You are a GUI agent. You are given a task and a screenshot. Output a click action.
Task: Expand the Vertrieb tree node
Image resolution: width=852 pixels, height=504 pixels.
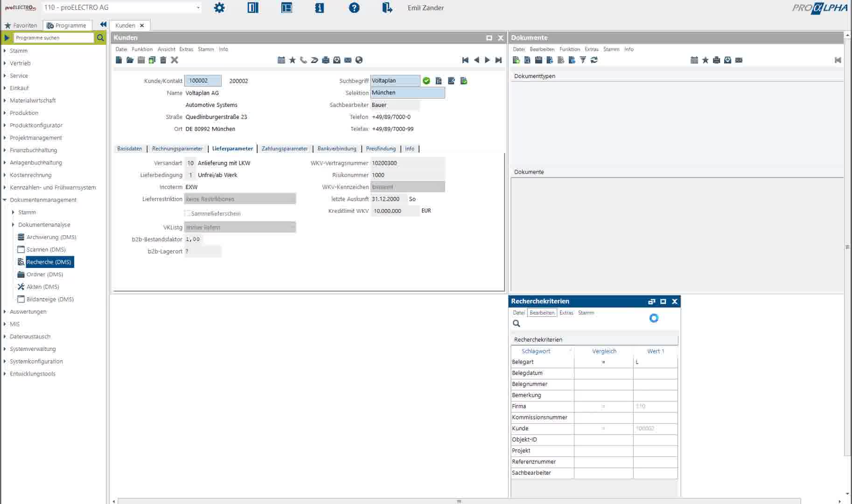pyautogui.click(x=5, y=63)
